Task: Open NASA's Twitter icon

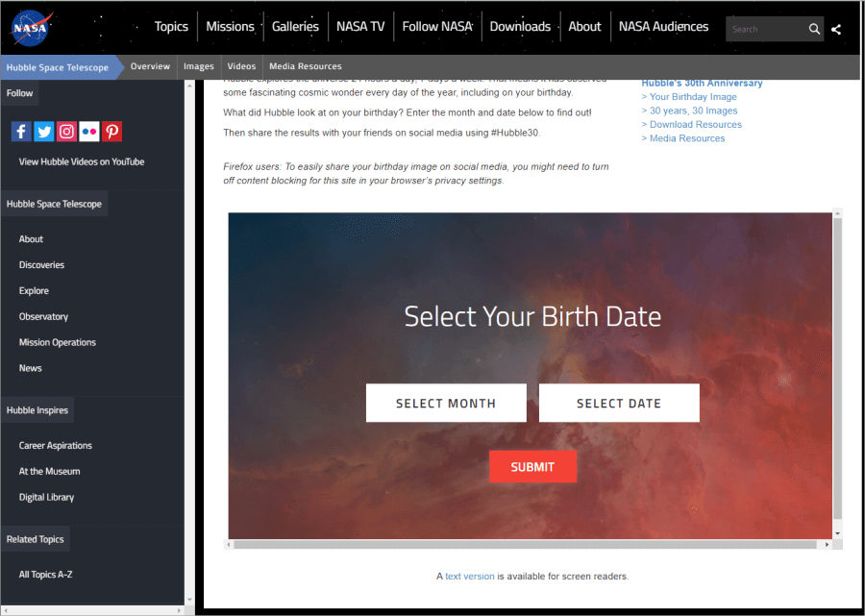Action: click(44, 132)
